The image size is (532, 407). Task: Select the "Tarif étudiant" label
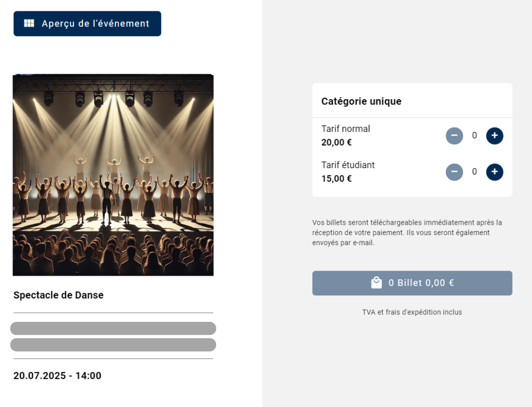[x=348, y=165]
